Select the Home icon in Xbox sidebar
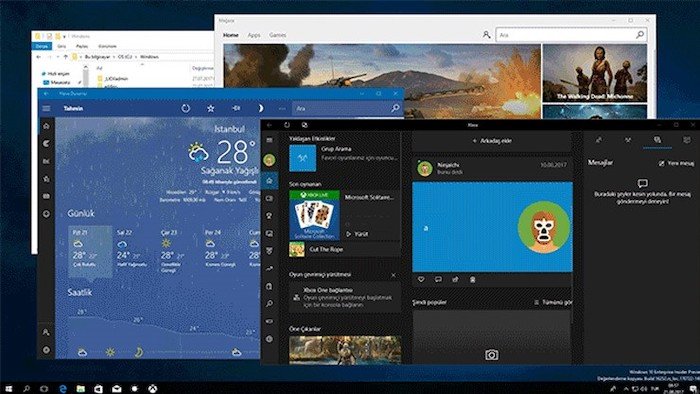This screenshot has width=700, height=394. 269,180
